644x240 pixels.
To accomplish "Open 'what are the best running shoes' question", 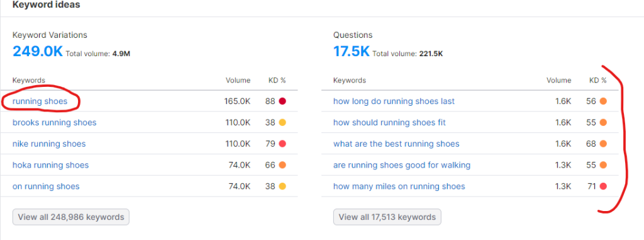I will coord(396,144).
